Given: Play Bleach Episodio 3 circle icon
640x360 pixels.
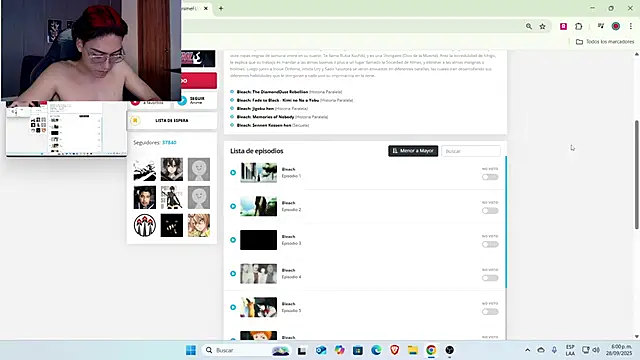Looking at the screenshot, I should (233, 240).
